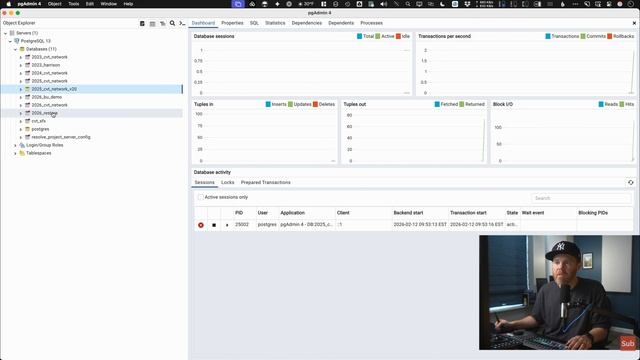Open the Object menu
This screenshot has height=360, width=640.
pos(55,4)
